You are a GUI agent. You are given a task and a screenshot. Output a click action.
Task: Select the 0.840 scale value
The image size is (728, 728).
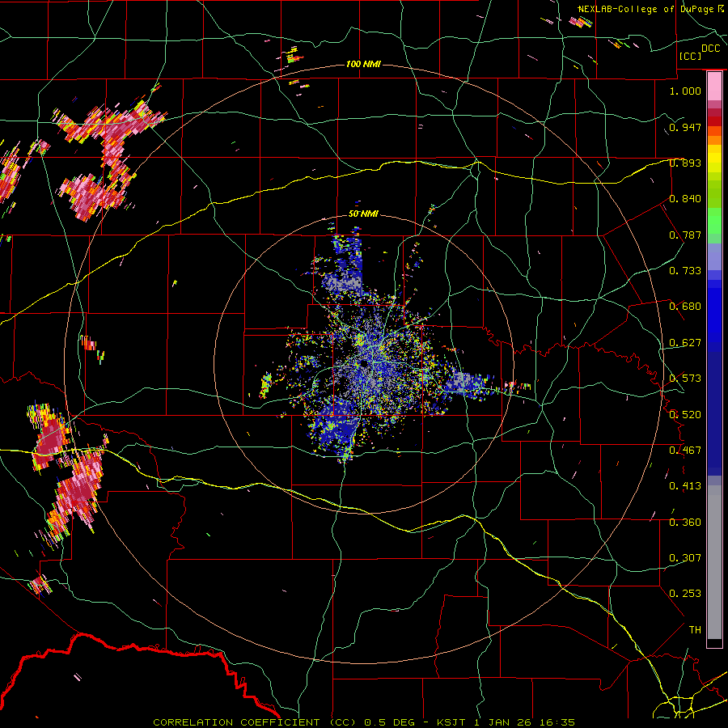click(x=685, y=199)
